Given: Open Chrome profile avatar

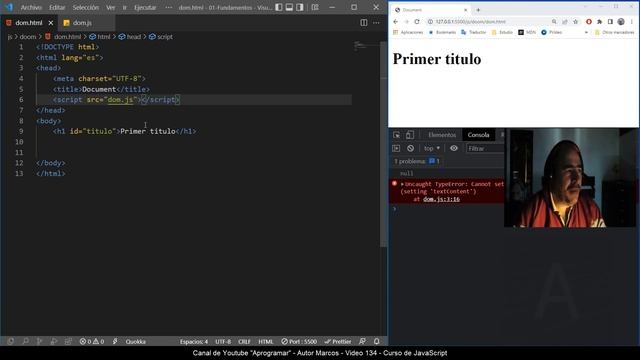Looking at the screenshot, I should [x=621, y=22].
